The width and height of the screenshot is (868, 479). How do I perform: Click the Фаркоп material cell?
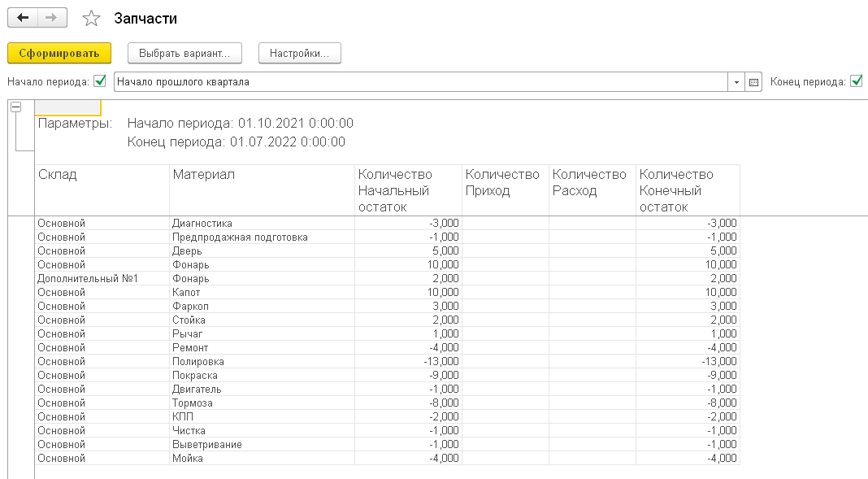click(262, 307)
